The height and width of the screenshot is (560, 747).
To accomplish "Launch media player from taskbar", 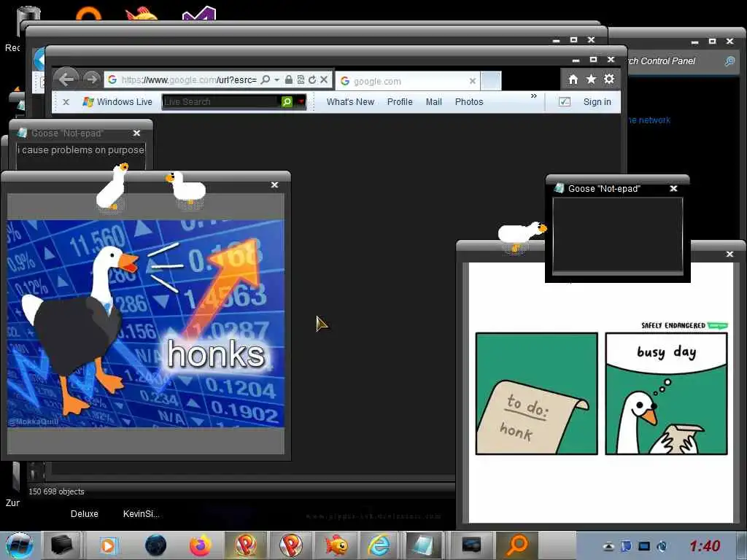I will click(108, 545).
